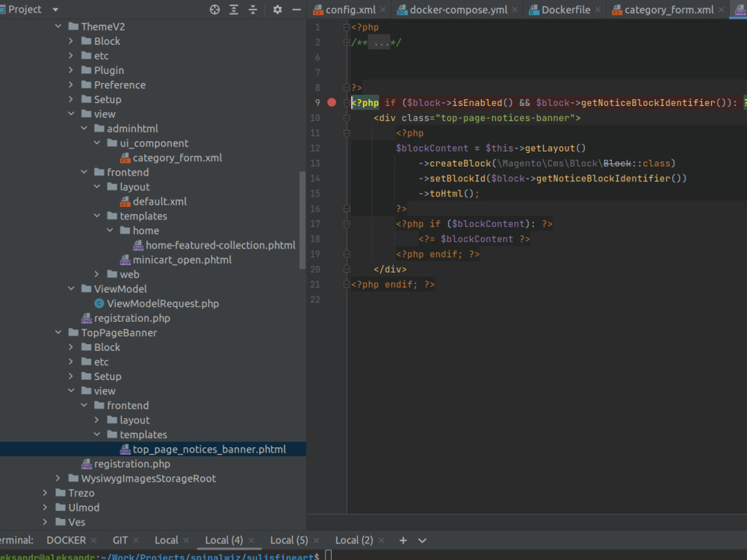Expand the Block folder under ThemeV2
The image size is (747, 560).
[71, 41]
